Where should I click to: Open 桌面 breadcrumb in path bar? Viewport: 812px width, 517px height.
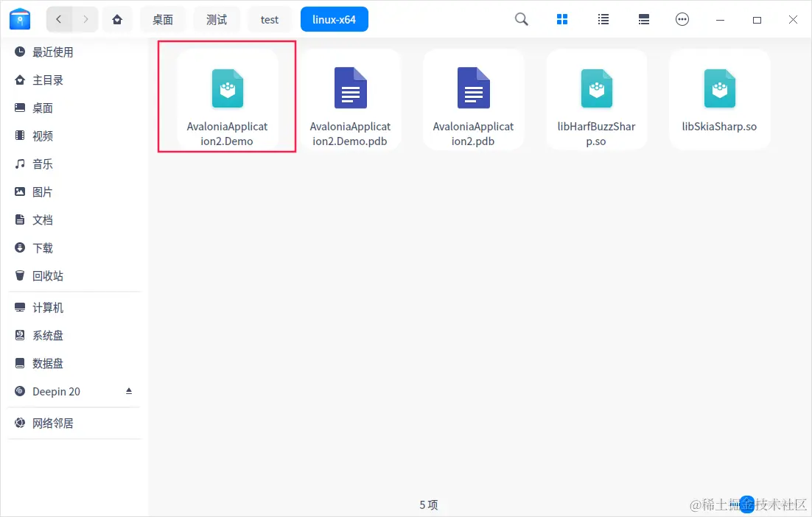coord(163,20)
